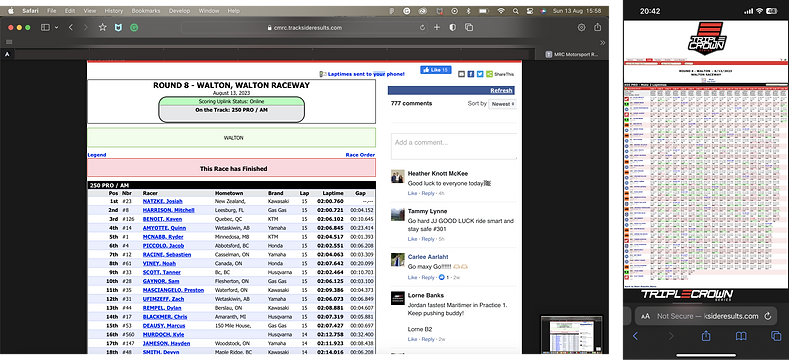Open the Race Order link
The height and width of the screenshot is (360, 789).
[x=360, y=155]
